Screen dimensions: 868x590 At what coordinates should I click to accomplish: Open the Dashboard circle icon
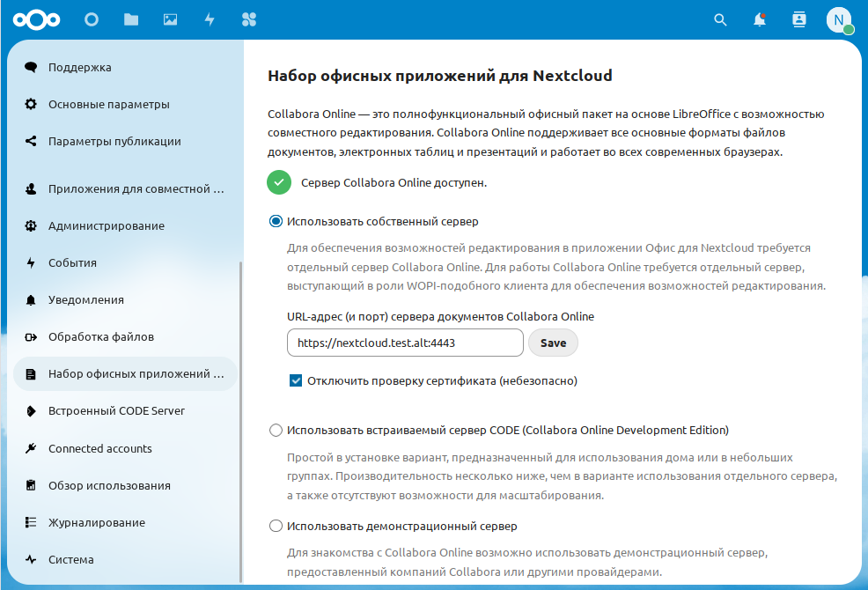pos(92,20)
